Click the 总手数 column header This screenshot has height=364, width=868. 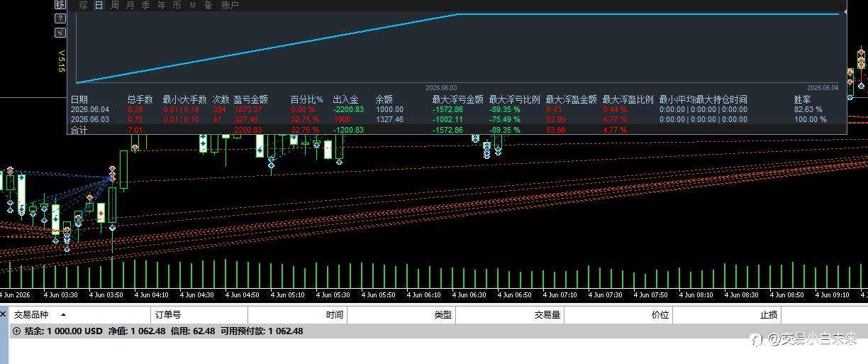coord(140,100)
